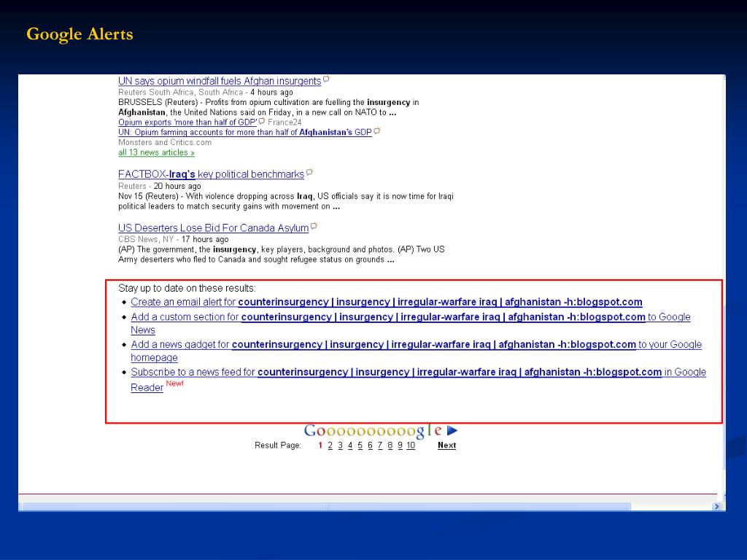
Task: Open 'Opium exports more than half of GDP' link
Action: [x=187, y=122]
